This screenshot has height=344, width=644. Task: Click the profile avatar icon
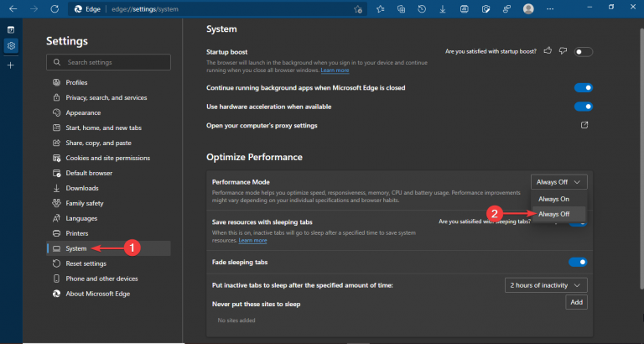pyautogui.click(x=528, y=9)
